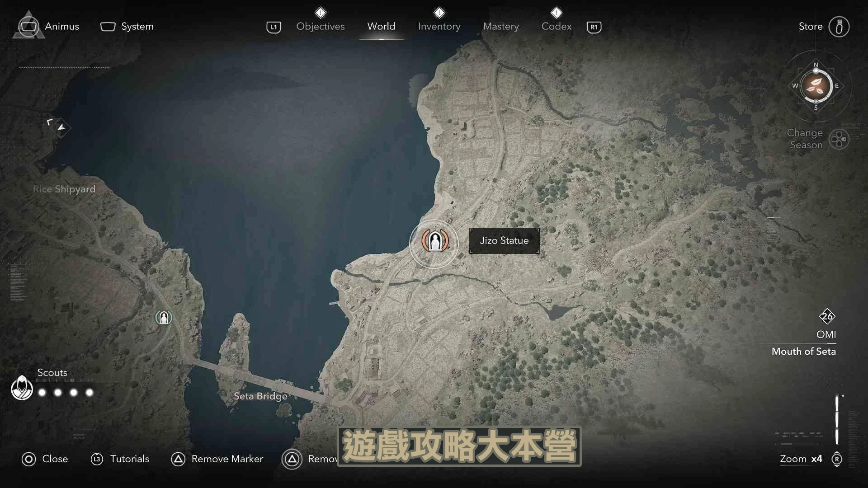Click the Objectives notification diamond
This screenshot has width=868, height=488.
point(321,12)
